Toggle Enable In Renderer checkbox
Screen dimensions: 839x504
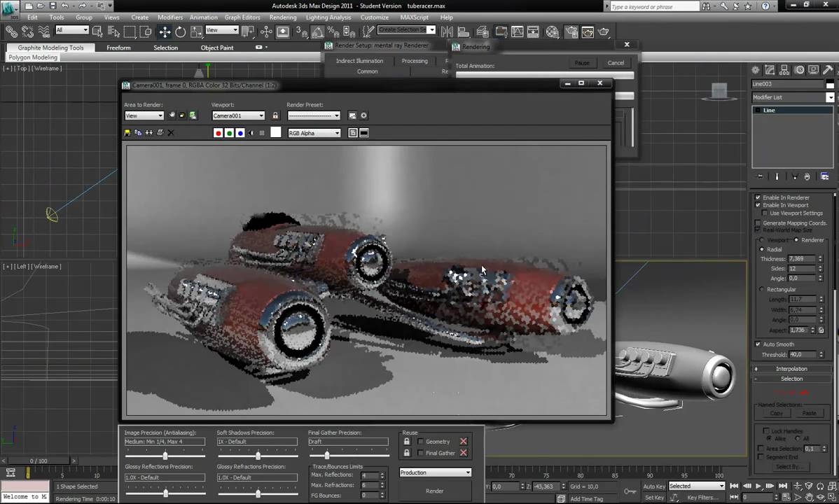point(758,197)
